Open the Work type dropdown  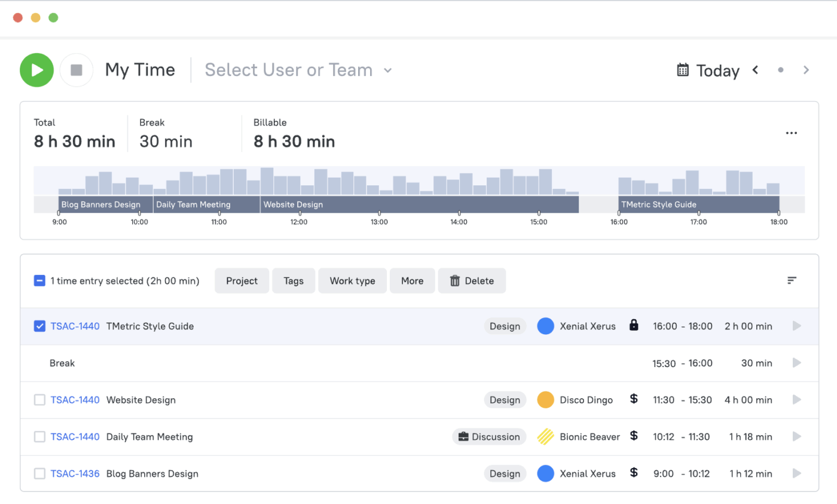click(x=352, y=281)
